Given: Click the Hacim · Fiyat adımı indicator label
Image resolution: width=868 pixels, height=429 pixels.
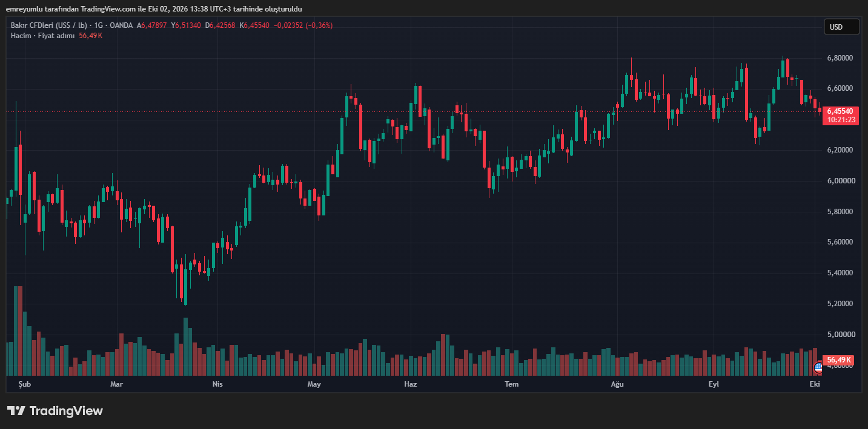Looking at the screenshot, I should pos(42,36).
